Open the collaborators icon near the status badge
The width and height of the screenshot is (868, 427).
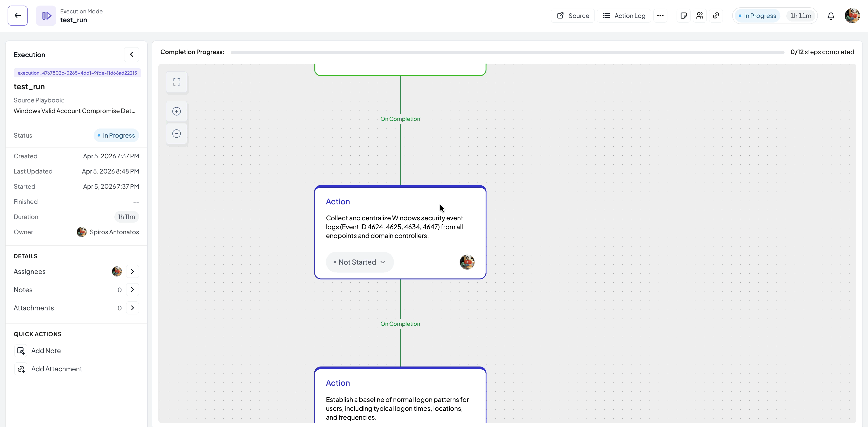(700, 15)
